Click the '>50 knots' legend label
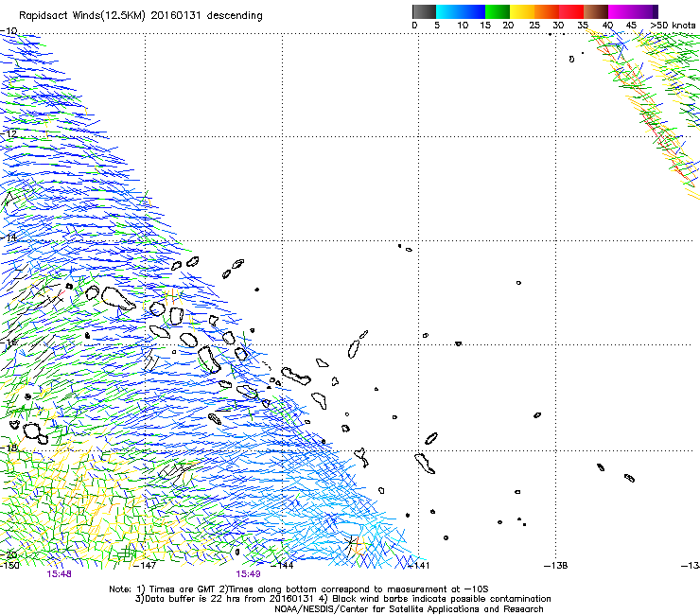This screenshot has height=615, width=700. (x=674, y=26)
